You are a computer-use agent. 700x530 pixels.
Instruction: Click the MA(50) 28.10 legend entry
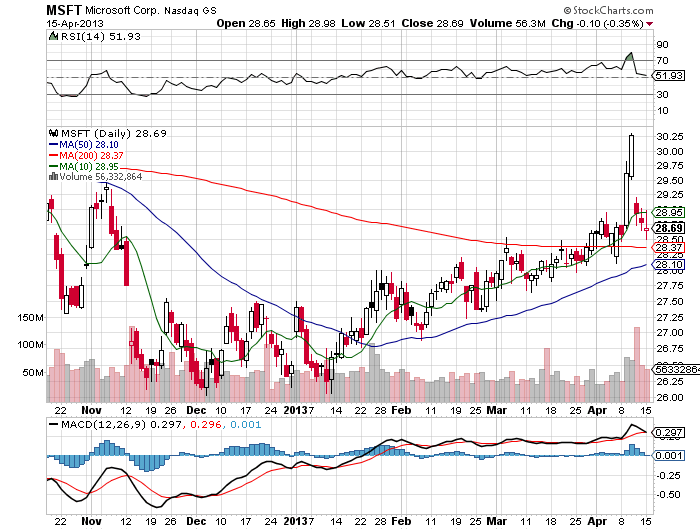click(89, 144)
